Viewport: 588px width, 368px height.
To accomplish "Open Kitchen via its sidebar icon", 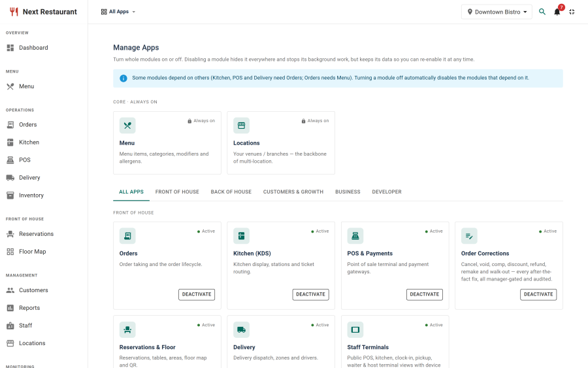I will 10,142.
